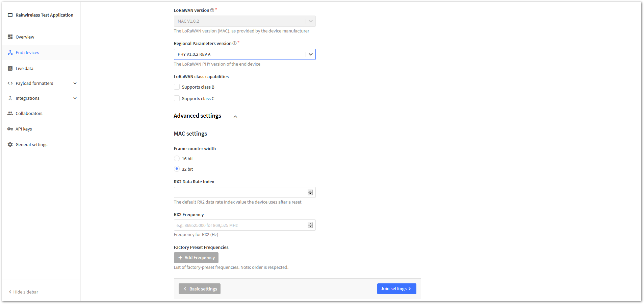
Task: Click the RX2 Frequency stepper arrows
Action: pos(310,225)
